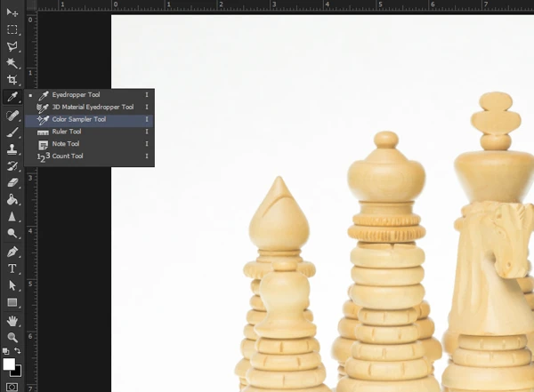This screenshot has width=534, height=392.
Task: Pick Count Tool in the flyout
Action: pos(68,156)
